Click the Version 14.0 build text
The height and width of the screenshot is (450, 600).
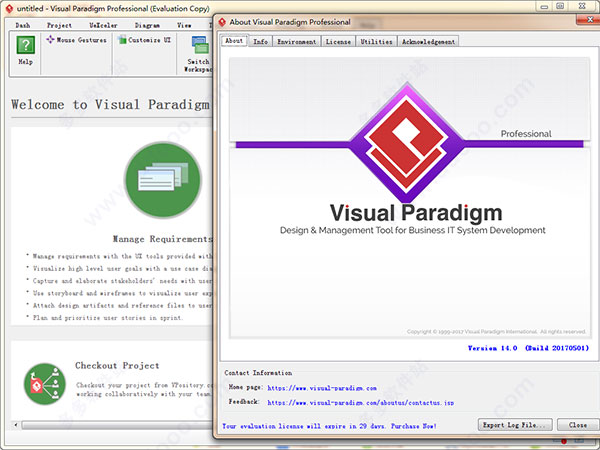pos(528,348)
